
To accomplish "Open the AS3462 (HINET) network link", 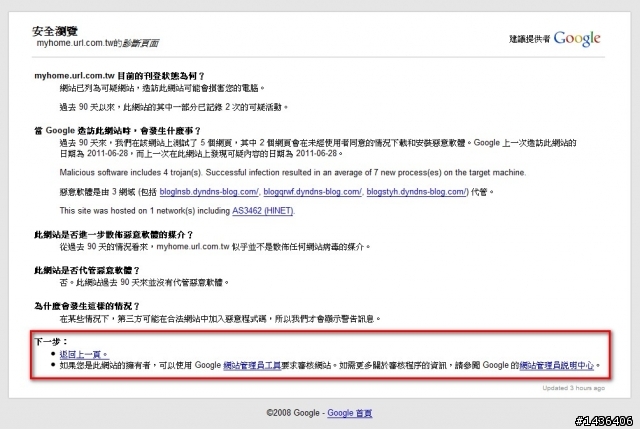I will [x=263, y=211].
